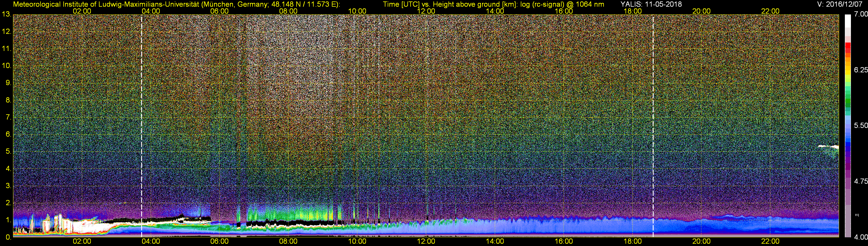Click the 0. height axis label

click(8, 237)
